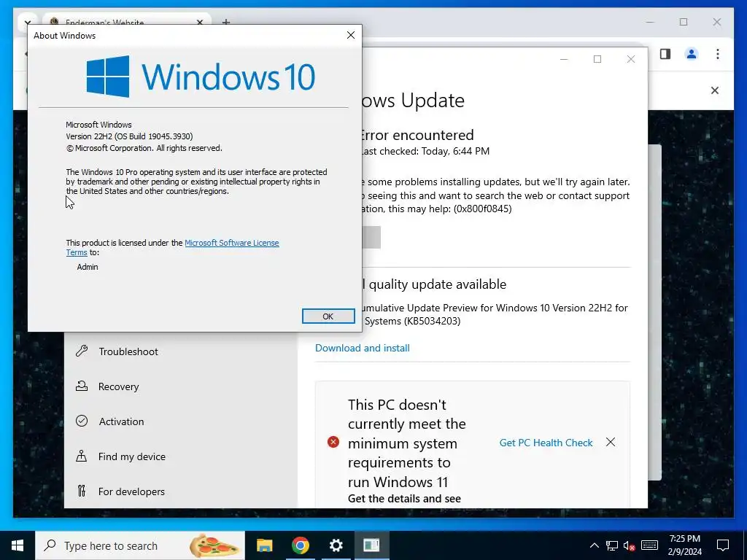
Task: Click the Activation checkmark circle icon
Action: [82, 421]
